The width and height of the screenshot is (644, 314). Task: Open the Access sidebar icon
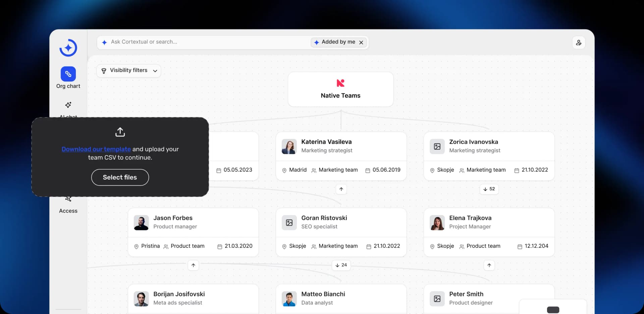[x=68, y=199]
